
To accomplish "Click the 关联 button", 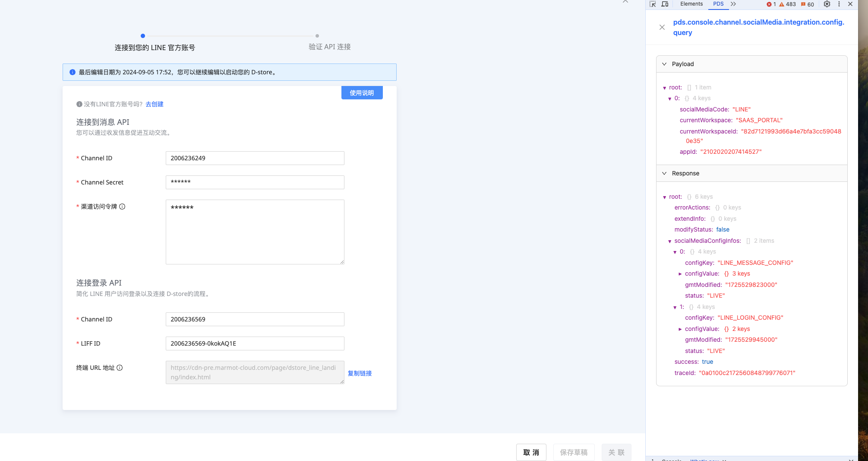I will [616, 452].
